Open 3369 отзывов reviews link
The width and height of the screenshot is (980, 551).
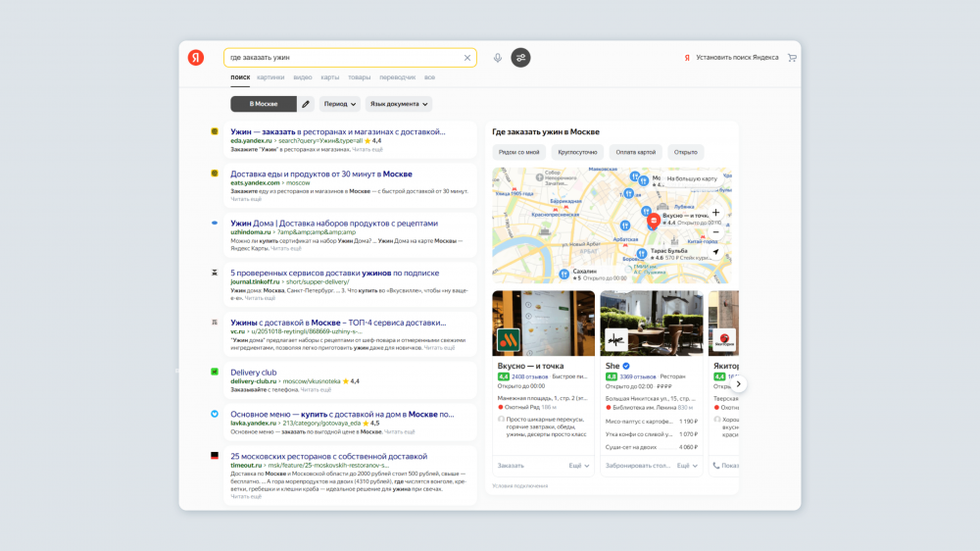638,376
